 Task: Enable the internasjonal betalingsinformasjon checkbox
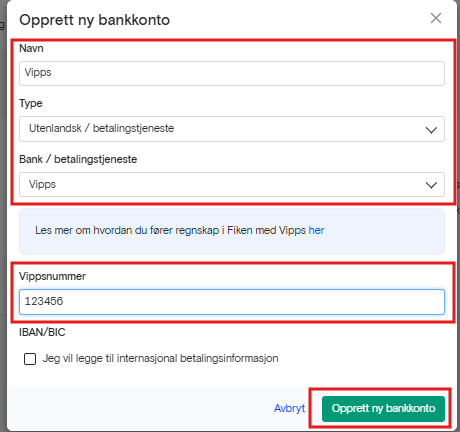[x=30, y=359]
